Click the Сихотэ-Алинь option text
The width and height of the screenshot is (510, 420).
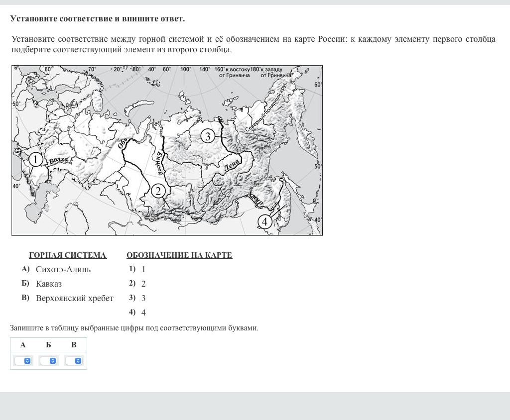click(63, 269)
